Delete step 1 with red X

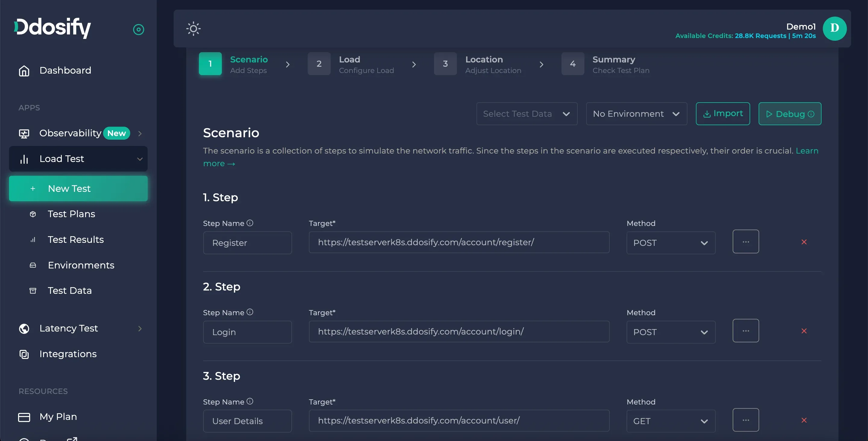click(x=804, y=242)
